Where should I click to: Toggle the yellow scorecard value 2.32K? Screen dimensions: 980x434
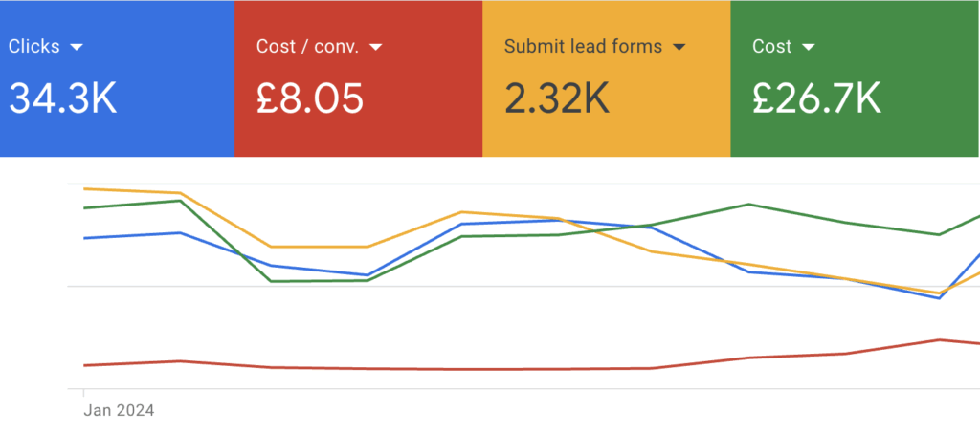557,98
